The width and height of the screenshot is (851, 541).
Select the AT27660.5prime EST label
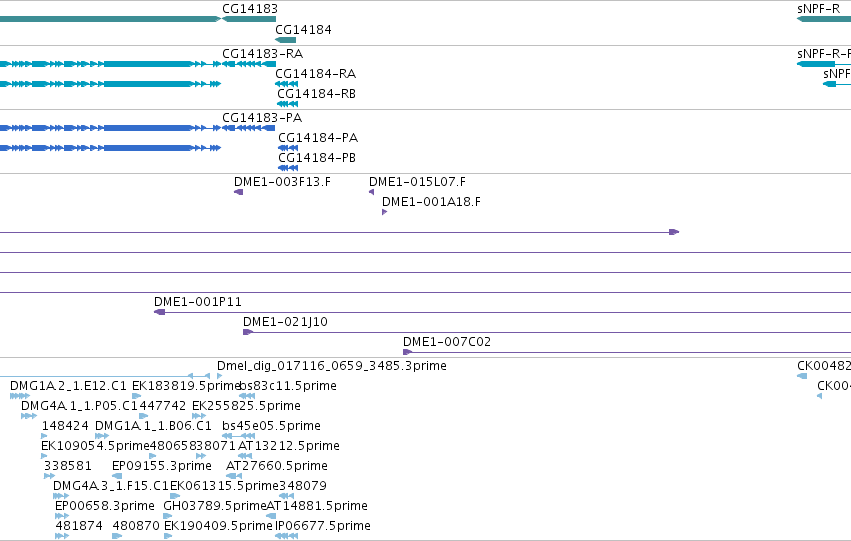[277, 466]
